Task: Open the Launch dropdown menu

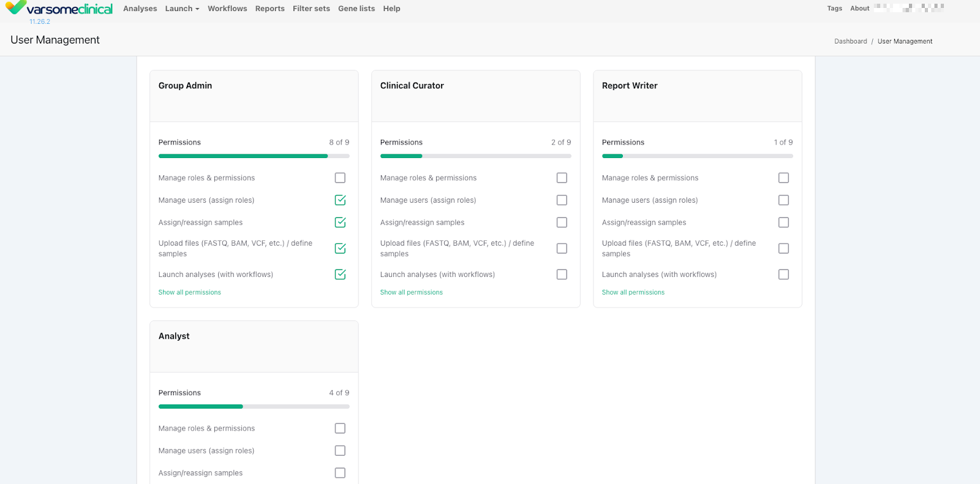Action: tap(182, 9)
